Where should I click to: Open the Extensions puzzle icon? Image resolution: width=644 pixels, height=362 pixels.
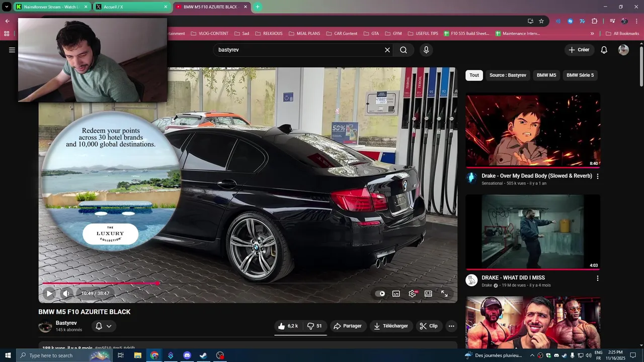coord(595,21)
